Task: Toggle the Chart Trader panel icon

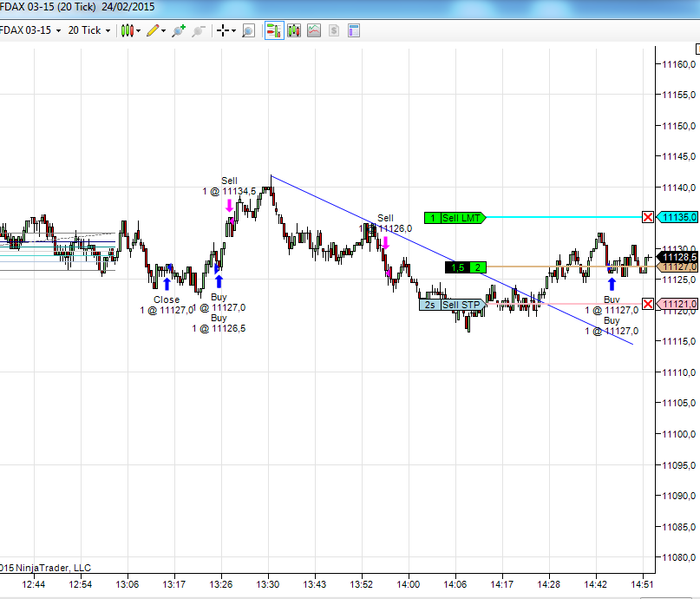Action: coord(274,31)
